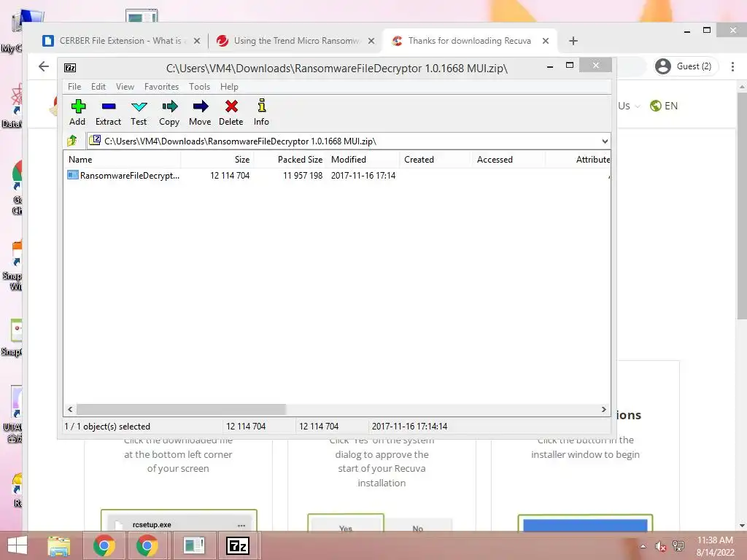Screen dimensions: 747x560
Task: Click the 2017-11-16 17:14:14 status entry
Action: click(x=410, y=426)
